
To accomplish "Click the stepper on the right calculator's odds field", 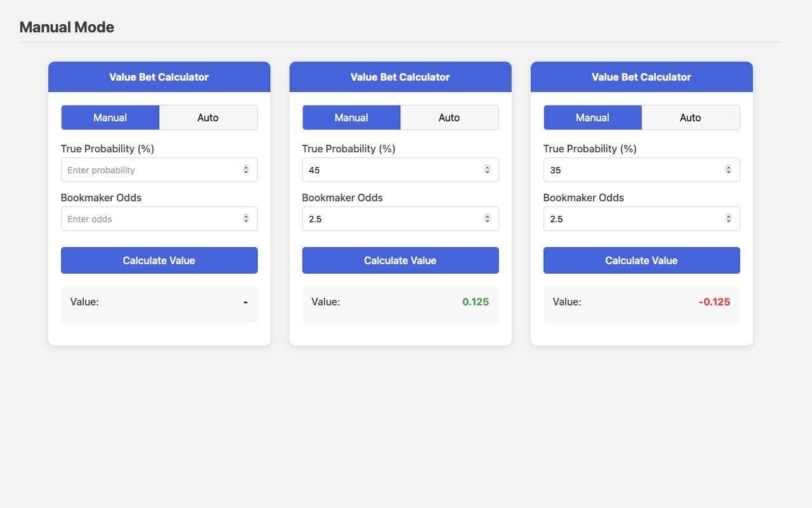I will tap(728, 219).
